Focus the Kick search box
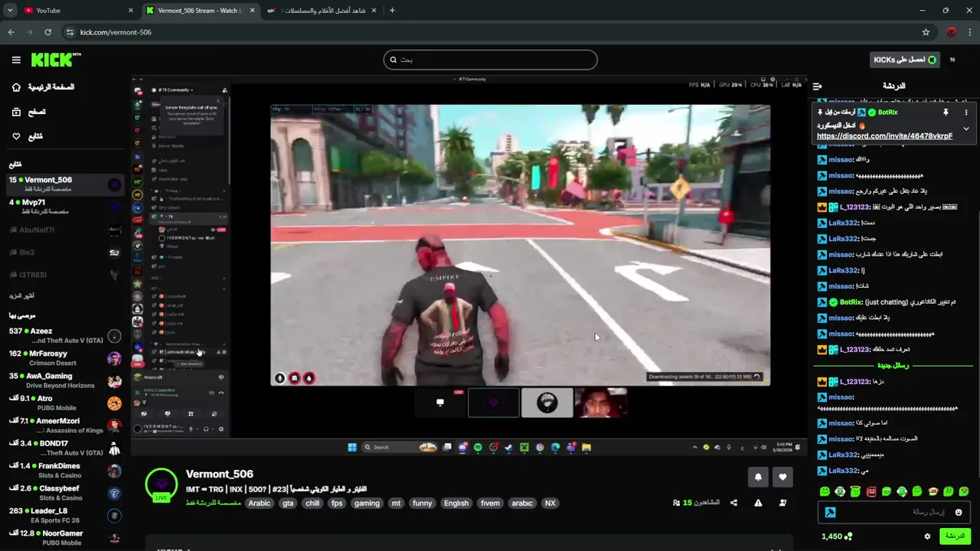The width and height of the screenshot is (980, 551). (x=490, y=60)
